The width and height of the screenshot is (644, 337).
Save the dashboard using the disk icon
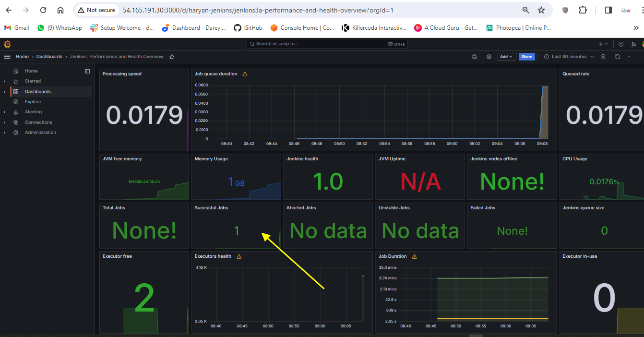click(475, 57)
